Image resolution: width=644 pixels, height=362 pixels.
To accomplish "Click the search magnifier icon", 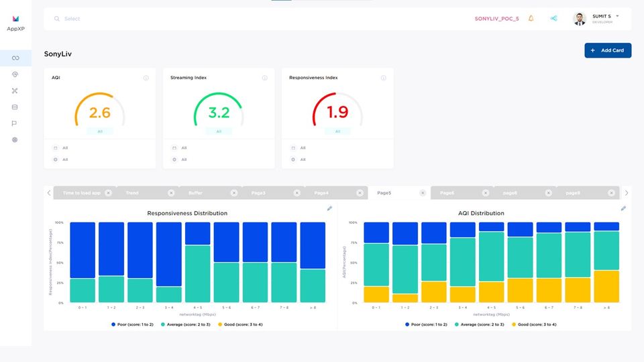I will click(56, 19).
